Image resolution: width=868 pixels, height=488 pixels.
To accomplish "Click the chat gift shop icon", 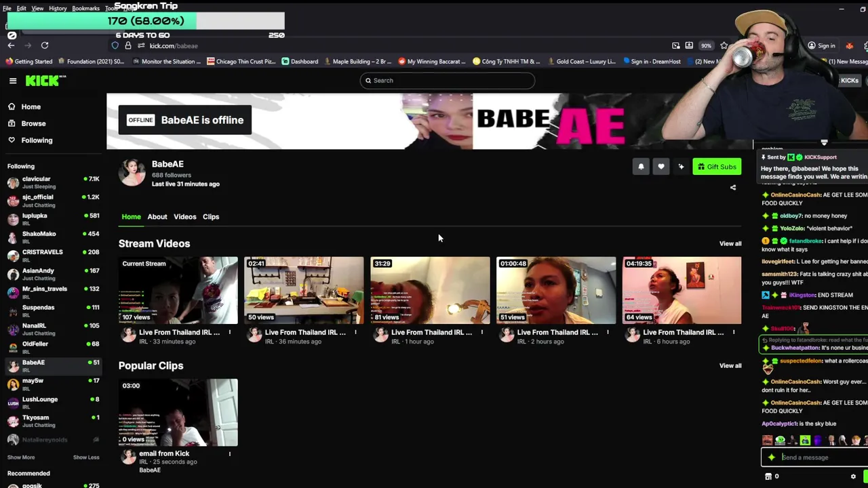I will pyautogui.click(x=768, y=476).
